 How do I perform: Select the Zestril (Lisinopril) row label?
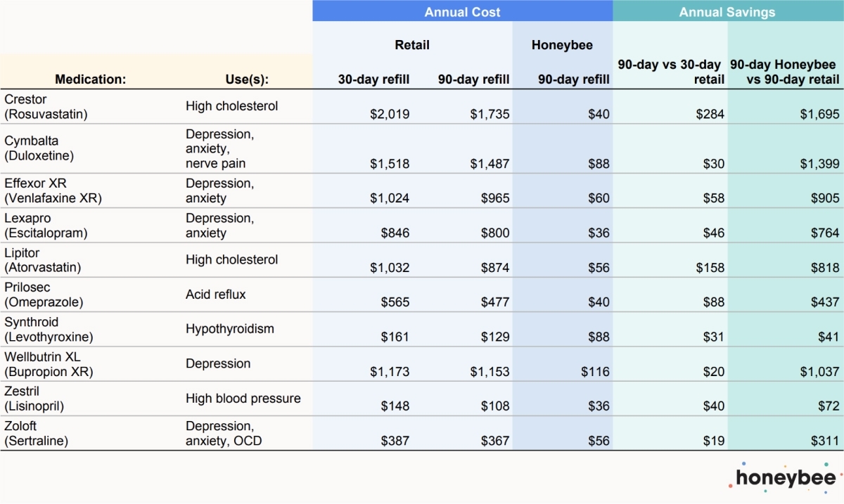pyautogui.click(x=34, y=399)
